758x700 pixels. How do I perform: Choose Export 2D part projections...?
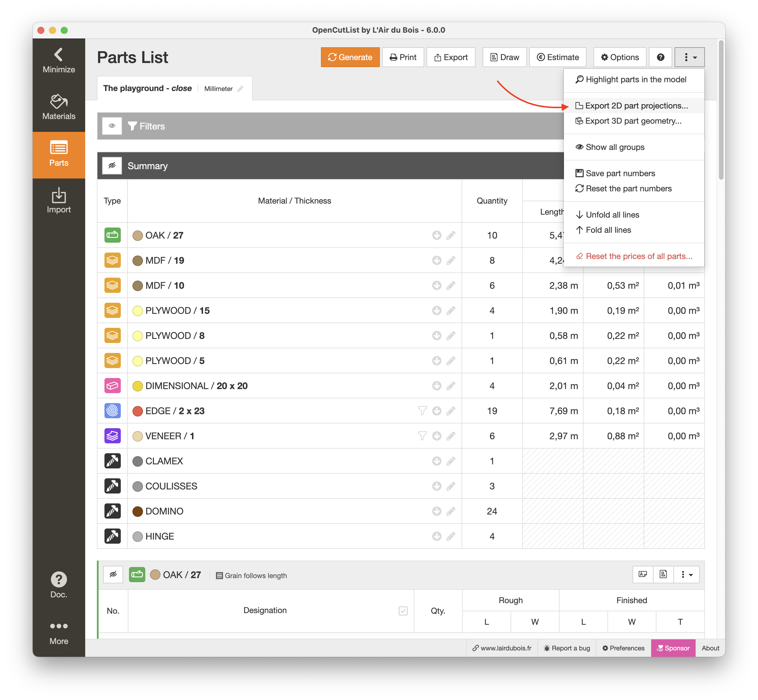click(x=634, y=106)
